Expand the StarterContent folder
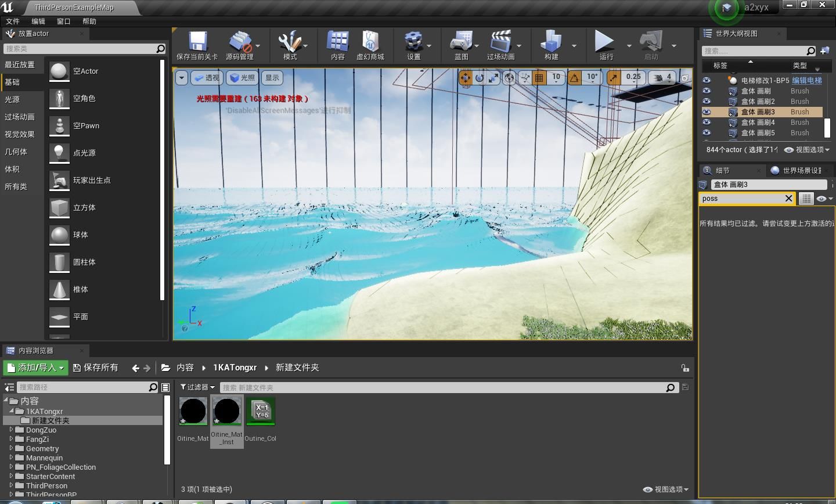 [x=11, y=476]
